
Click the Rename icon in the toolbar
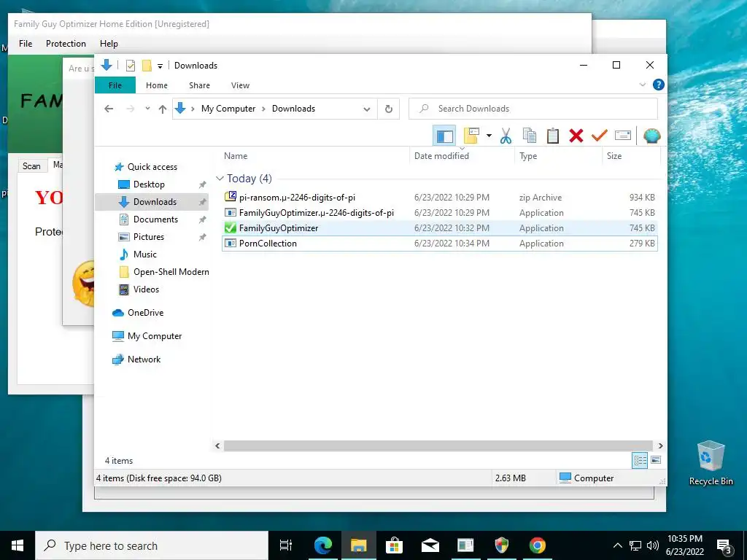coord(623,136)
